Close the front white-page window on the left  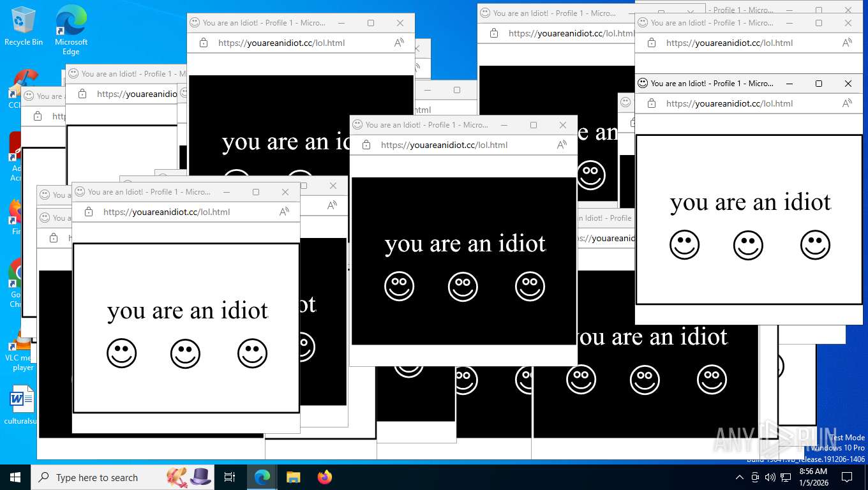pyautogui.click(x=285, y=192)
